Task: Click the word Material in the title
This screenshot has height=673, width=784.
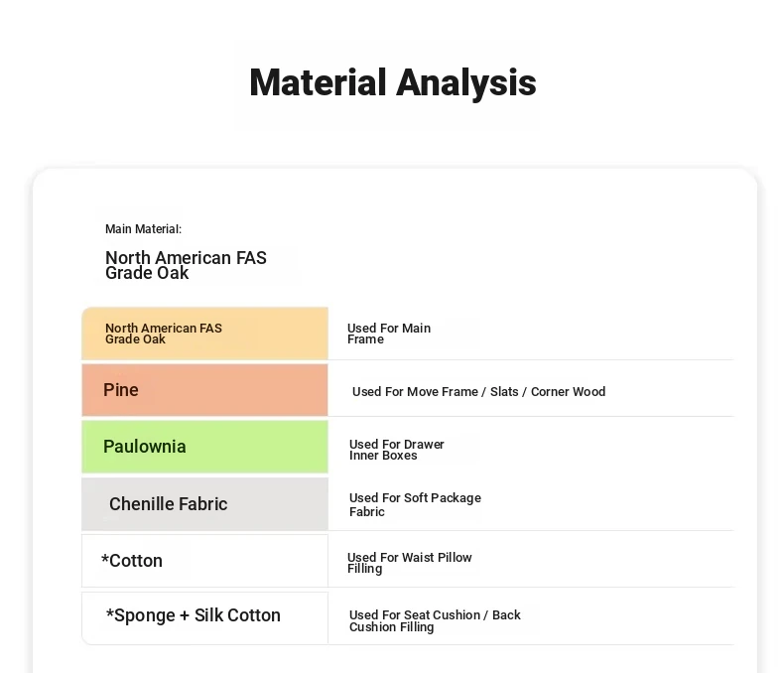Action: coord(318,82)
